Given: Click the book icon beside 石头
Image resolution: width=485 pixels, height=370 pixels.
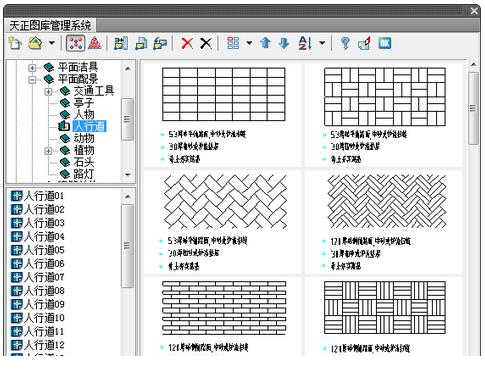Looking at the screenshot, I should point(65,163).
